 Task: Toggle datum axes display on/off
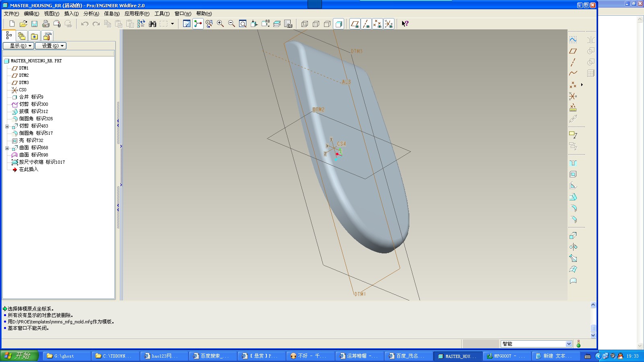[x=366, y=24]
